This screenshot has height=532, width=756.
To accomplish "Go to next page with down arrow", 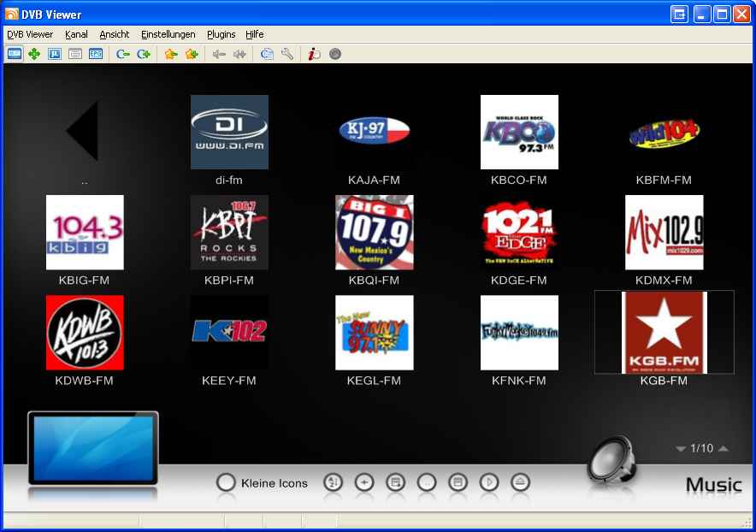I will (681, 449).
